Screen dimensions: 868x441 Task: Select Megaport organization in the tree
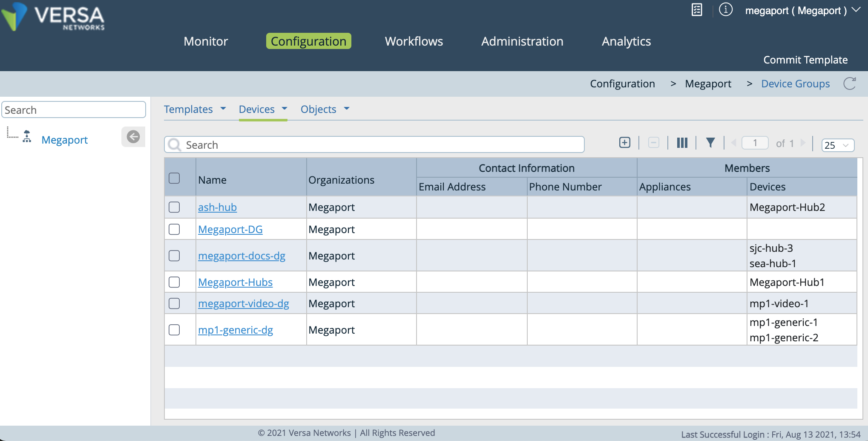pos(64,140)
